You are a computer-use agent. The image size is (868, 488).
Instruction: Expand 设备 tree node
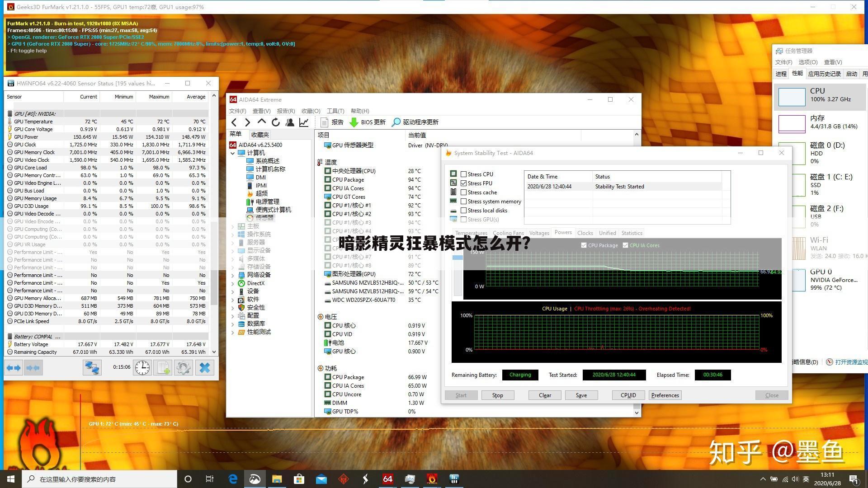point(233,291)
